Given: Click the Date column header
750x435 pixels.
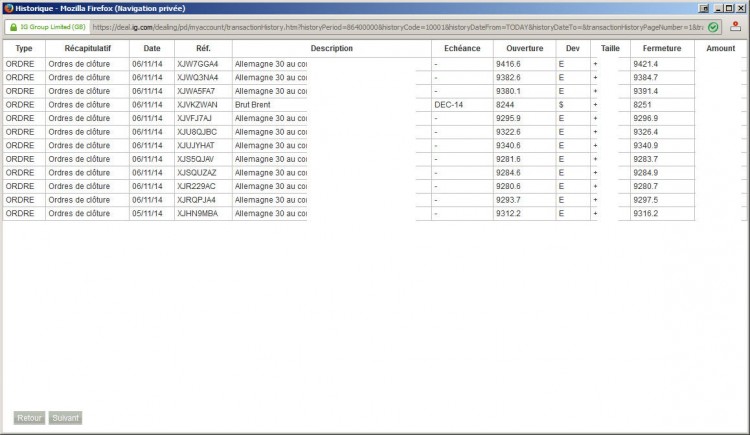Looking at the screenshot, I should pos(152,48).
